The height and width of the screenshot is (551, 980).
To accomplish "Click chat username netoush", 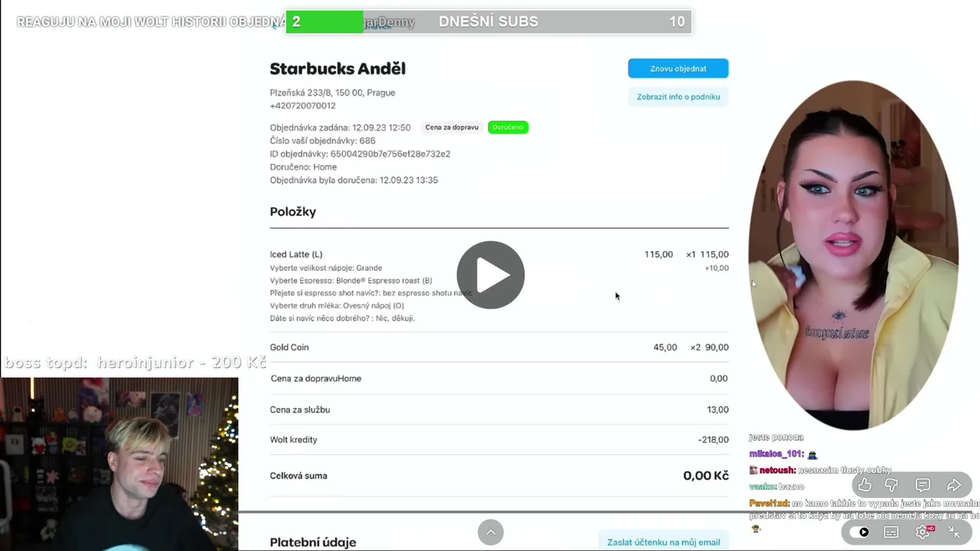I will tap(777, 470).
